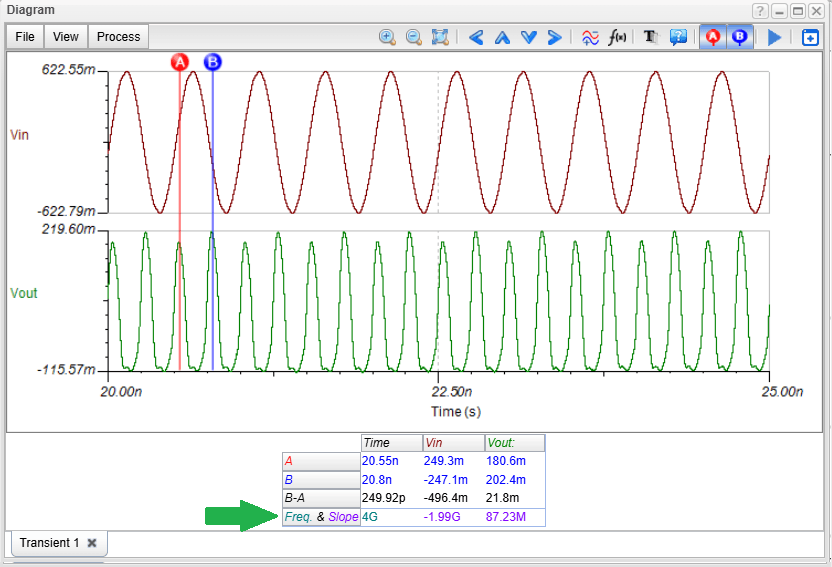Toggle cursor A in the toolbar
Screen dimensions: 832x567
click(x=713, y=37)
